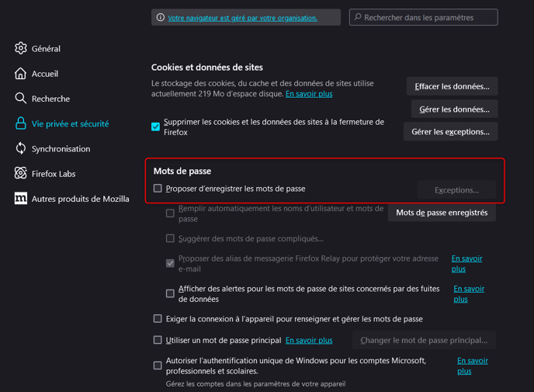Click the Effacer les données button
Viewport: 534px width, 392px height.
tap(452, 86)
